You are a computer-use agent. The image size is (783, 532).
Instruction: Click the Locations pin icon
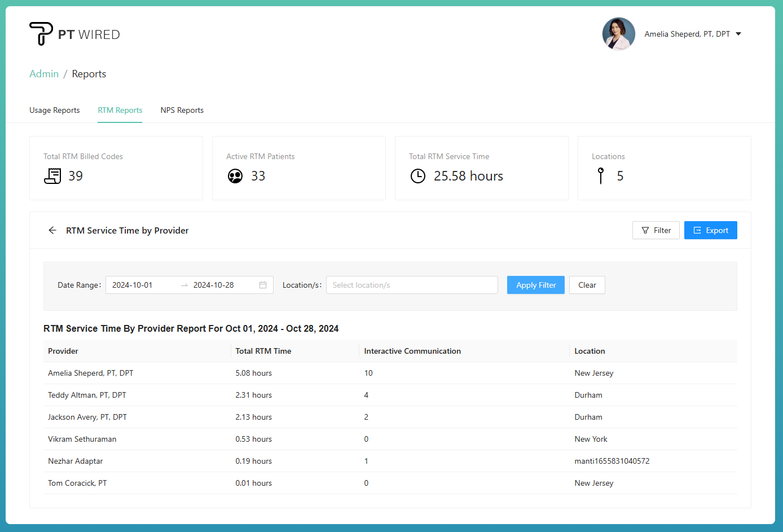[601, 176]
